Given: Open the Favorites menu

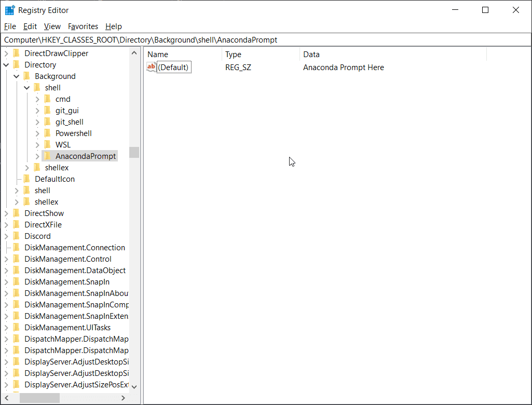Looking at the screenshot, I should tap(83, 26).
